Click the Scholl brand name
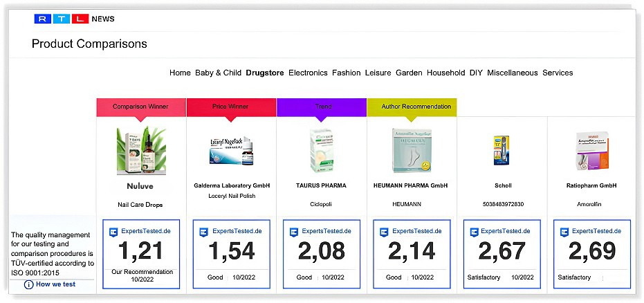 click(503, 185)
